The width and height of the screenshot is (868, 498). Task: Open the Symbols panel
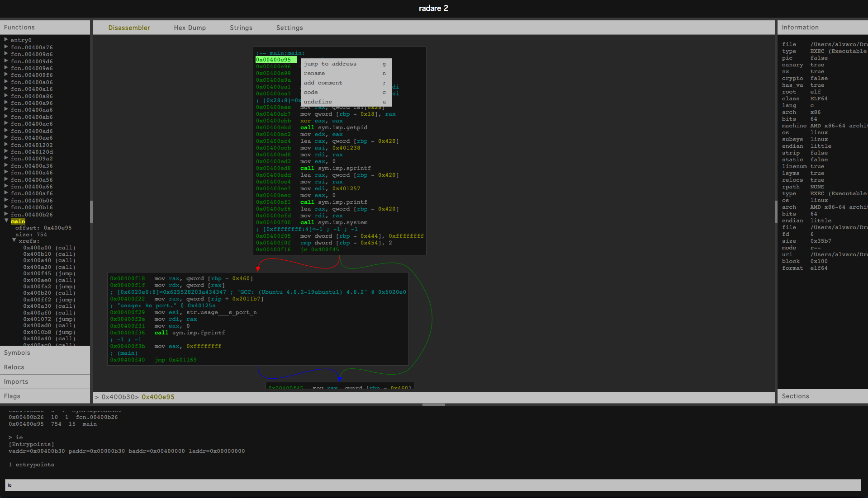45,353
